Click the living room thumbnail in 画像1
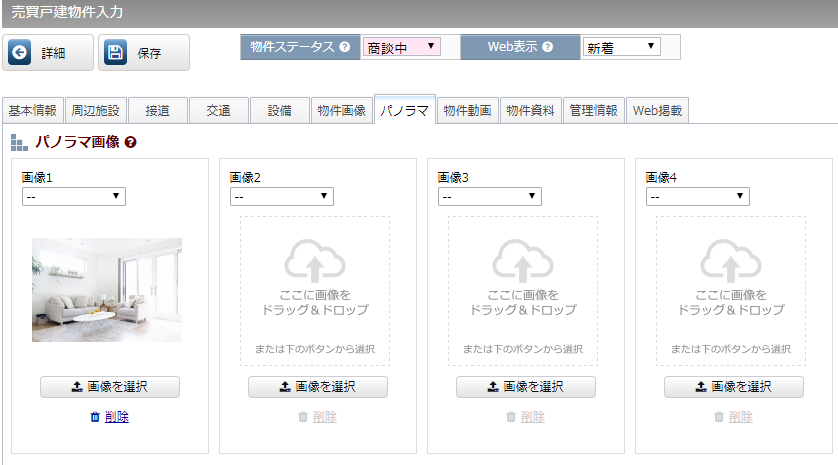Image resolution: width=838 pixels, height=465 pixels. [x=107, y=290]
